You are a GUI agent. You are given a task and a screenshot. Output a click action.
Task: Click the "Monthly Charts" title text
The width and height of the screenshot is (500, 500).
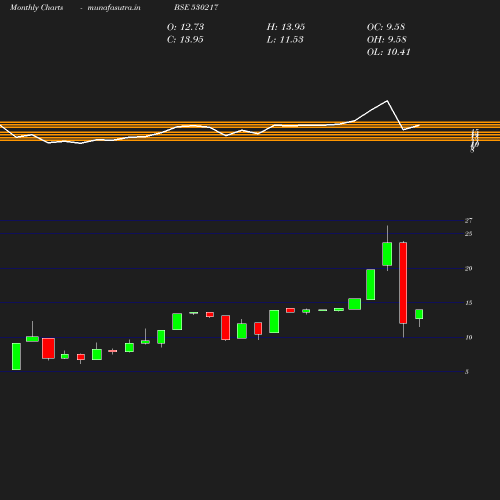point(36,7)
